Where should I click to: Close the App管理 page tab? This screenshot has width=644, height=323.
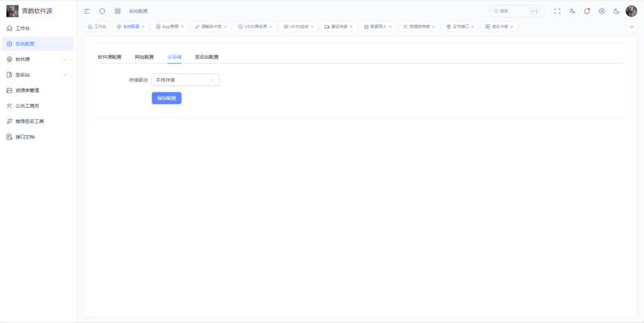click(182, 27)
